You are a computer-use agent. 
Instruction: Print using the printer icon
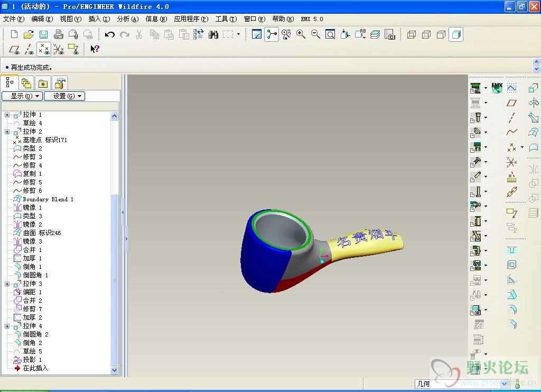[x=58, y=34]
